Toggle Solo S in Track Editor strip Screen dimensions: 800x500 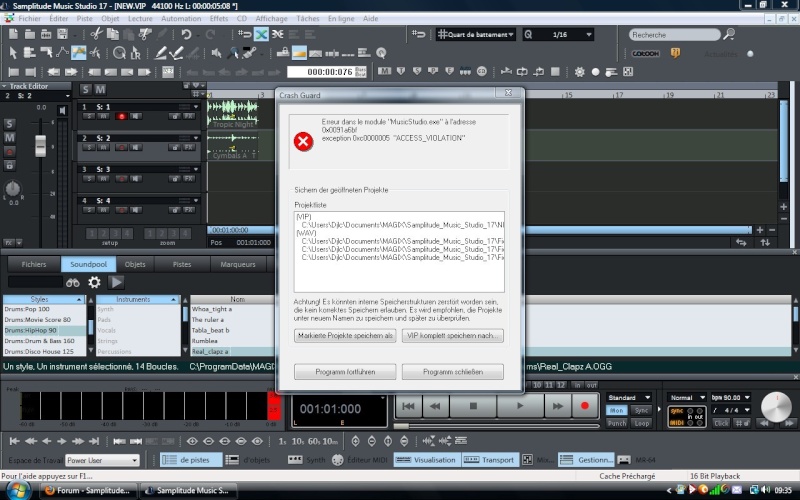pyautogui.click(x=9, y=124)
